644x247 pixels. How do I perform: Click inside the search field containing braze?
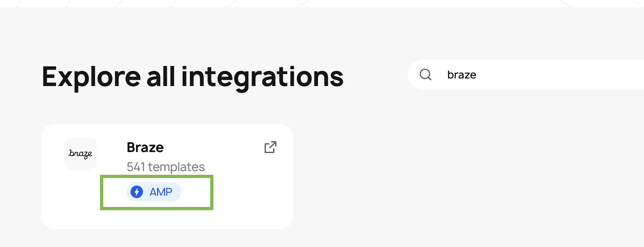click(x=525, y=75)
